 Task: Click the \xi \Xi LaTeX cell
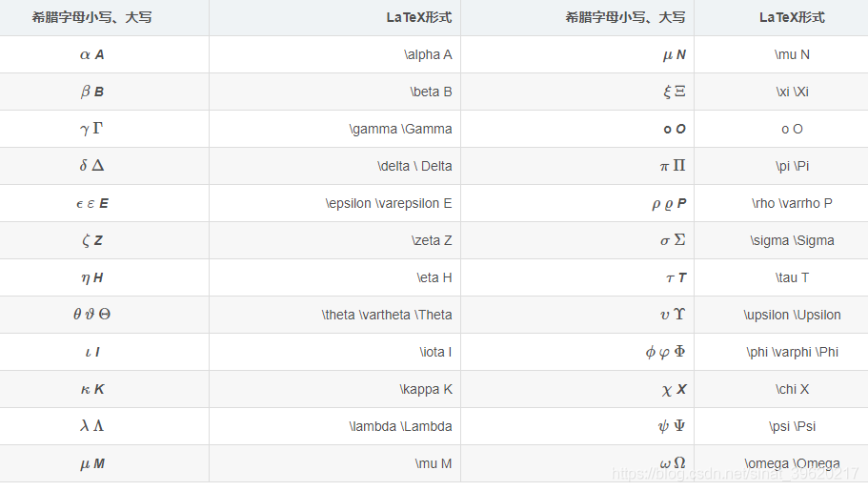(780, 92)
